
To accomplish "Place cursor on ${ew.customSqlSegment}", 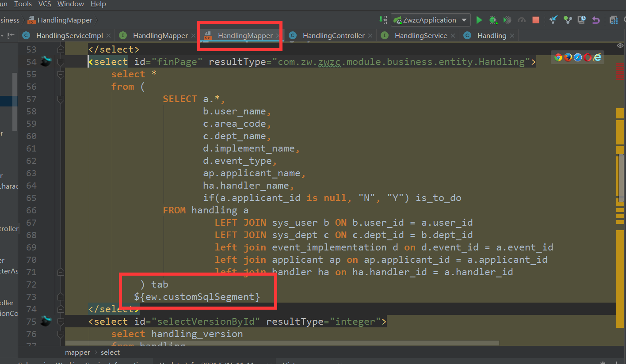I will (x=197, y=297).
